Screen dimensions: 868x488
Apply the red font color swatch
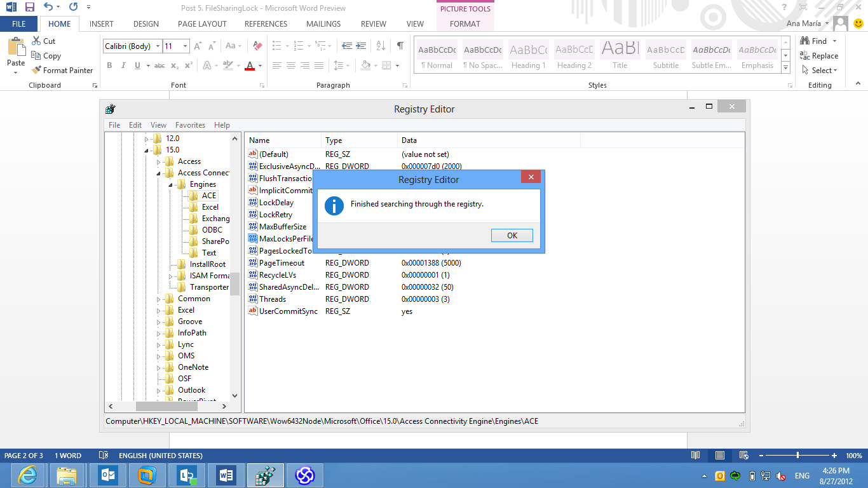(250, 65)
